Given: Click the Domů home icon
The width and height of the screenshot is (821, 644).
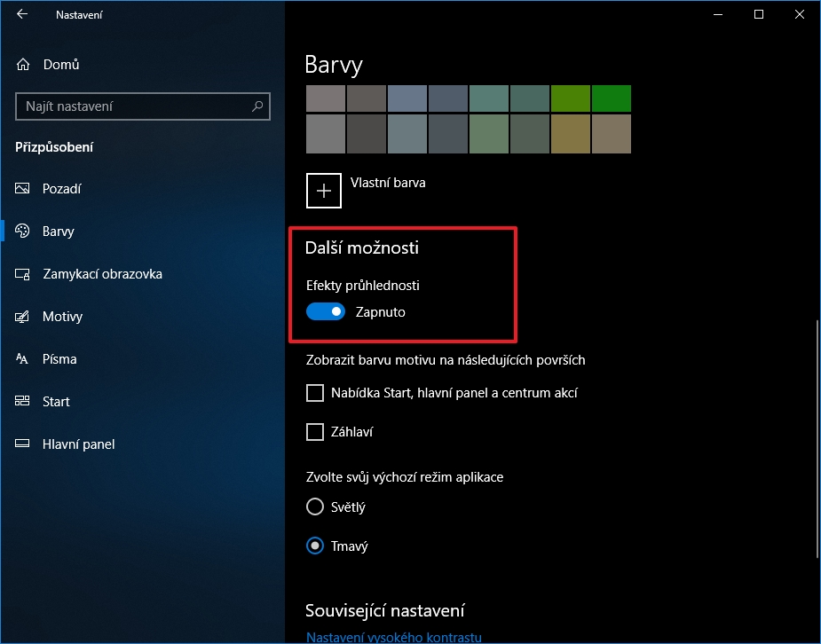Looking at the screenshot, I should [22, 65].
